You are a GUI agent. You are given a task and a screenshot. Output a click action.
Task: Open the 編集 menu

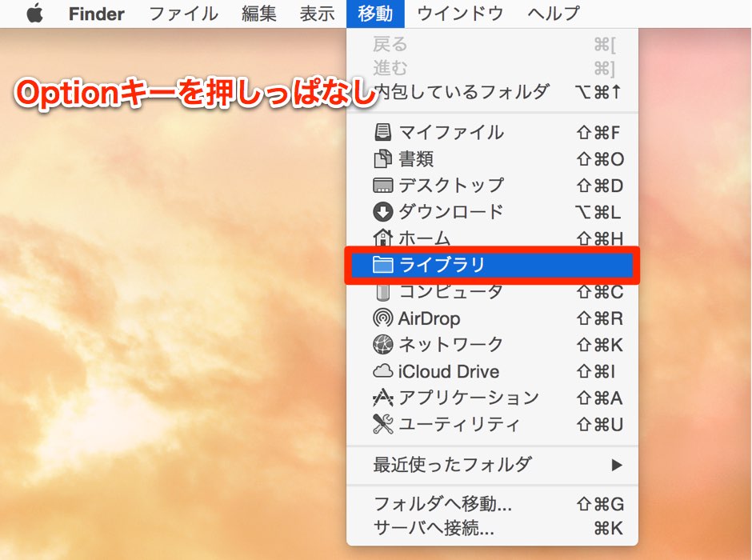point(259,14)
